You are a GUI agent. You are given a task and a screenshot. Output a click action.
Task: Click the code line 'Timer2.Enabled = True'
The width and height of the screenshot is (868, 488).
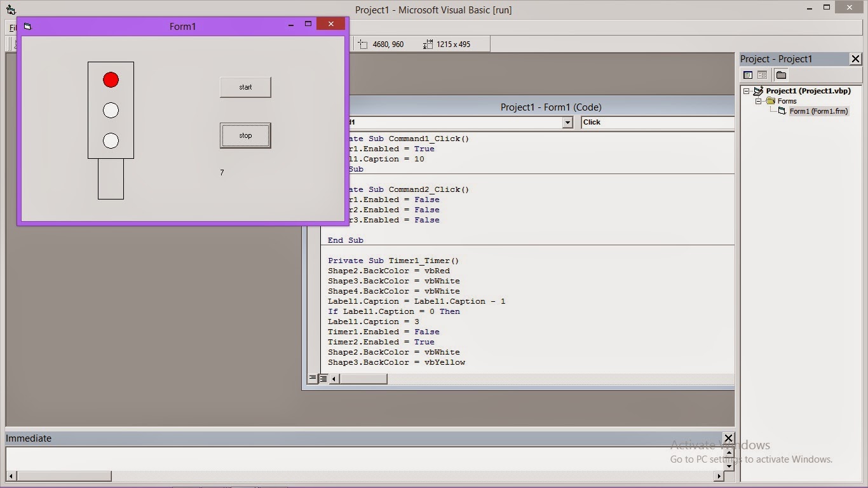click(381, 342)
